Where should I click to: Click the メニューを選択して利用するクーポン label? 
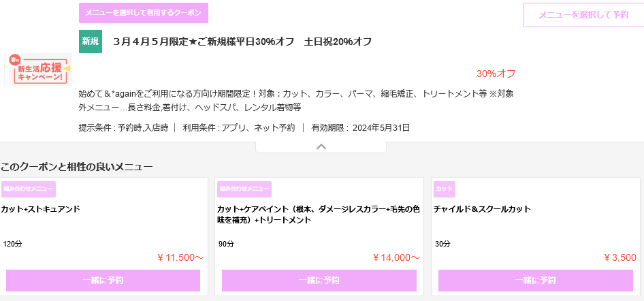tap(144, 13)
